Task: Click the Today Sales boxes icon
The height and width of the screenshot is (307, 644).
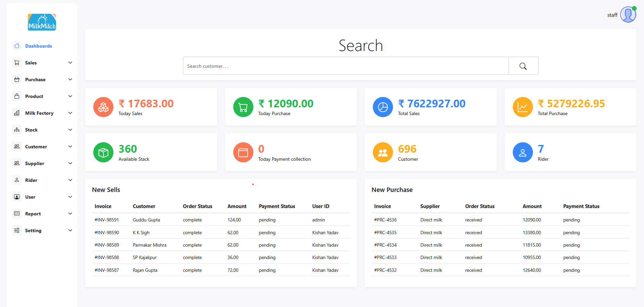Action: (x=103, y=107)
